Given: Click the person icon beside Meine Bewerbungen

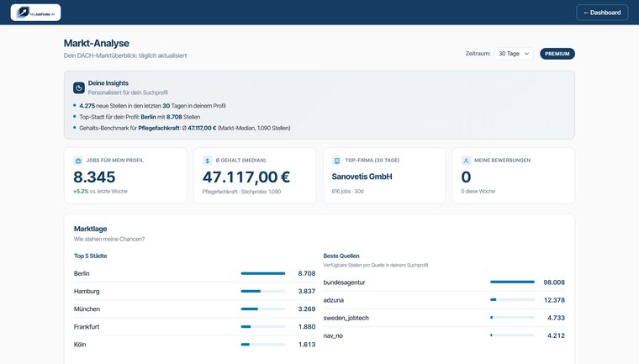Looking at the screenshot, I should pyautogui.click(x=466, y=161).
